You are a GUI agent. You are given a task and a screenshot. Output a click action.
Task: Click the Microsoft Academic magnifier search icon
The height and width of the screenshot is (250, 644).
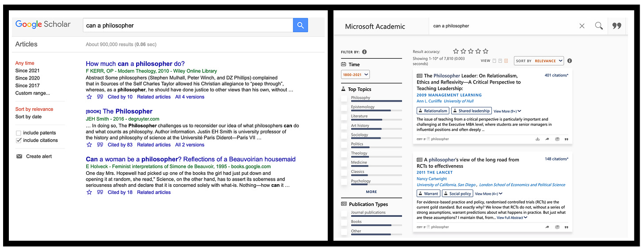coord(599,26)
